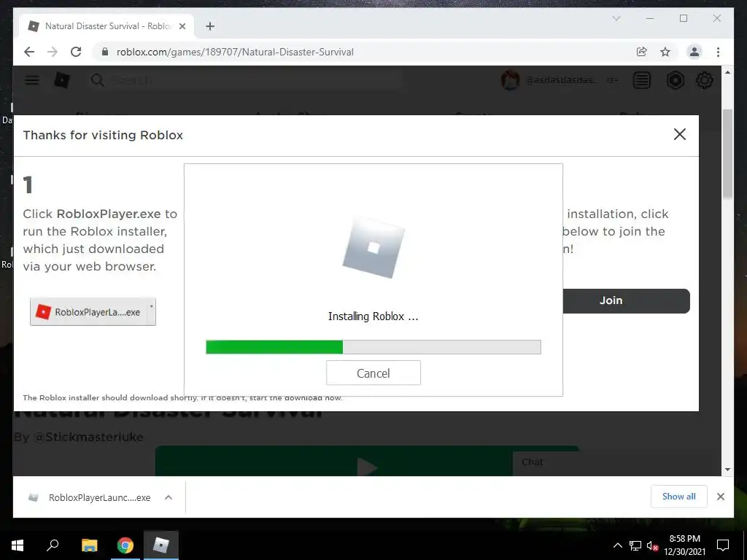Open Windows taskbar search

click(53, 545)
